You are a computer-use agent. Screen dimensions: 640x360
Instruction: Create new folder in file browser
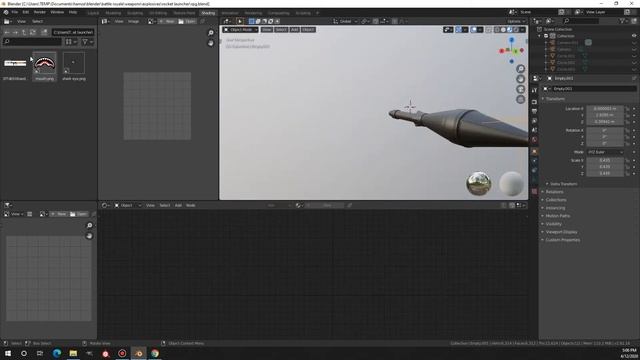pyautogui.click(x=44, y=32)
